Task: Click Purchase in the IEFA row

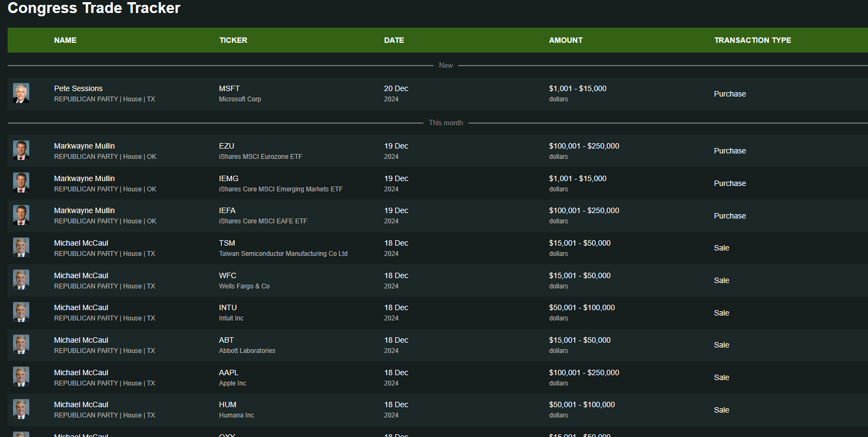Action: click(730, 216)
